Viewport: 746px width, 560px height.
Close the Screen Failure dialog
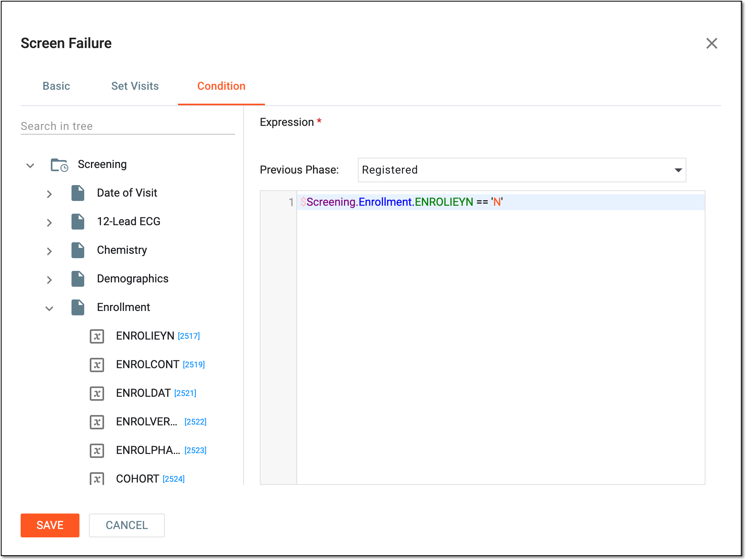coord(711,43)
